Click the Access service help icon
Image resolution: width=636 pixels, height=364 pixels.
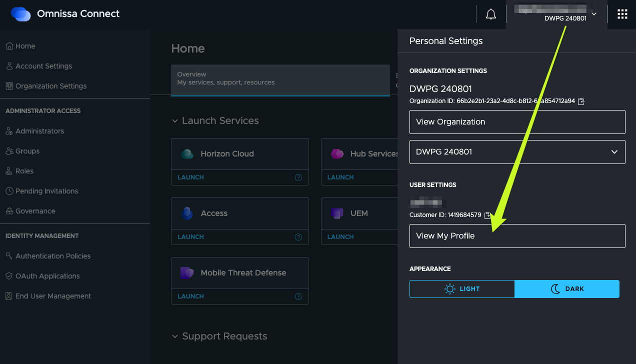[x=298, y=237]
